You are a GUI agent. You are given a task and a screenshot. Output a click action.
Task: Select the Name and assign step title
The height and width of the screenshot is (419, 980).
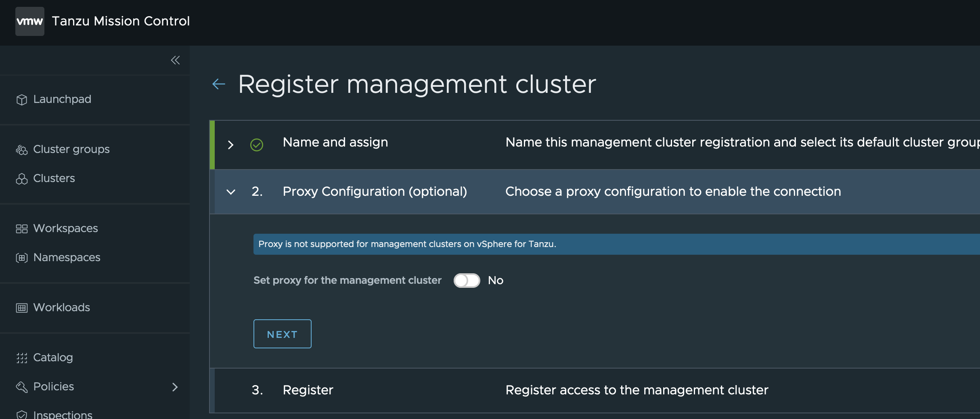pos(335,142)
